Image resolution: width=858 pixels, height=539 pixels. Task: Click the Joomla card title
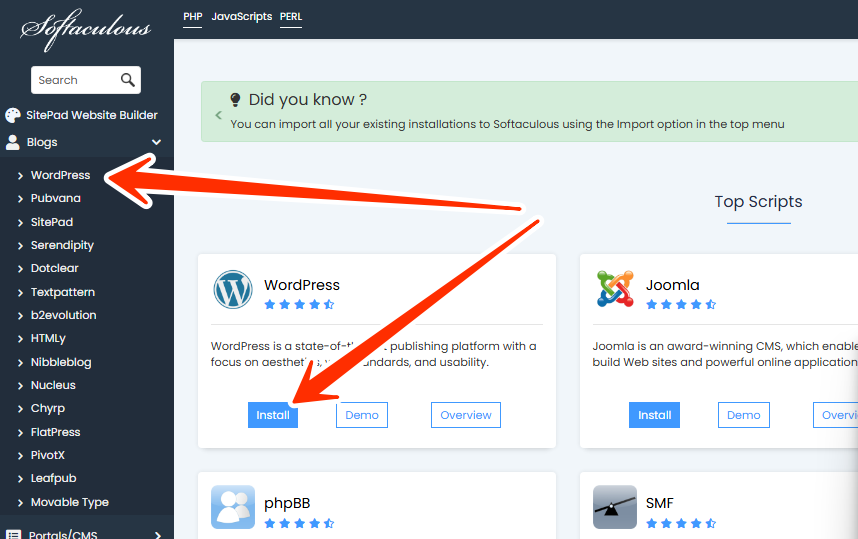point(673,285)
